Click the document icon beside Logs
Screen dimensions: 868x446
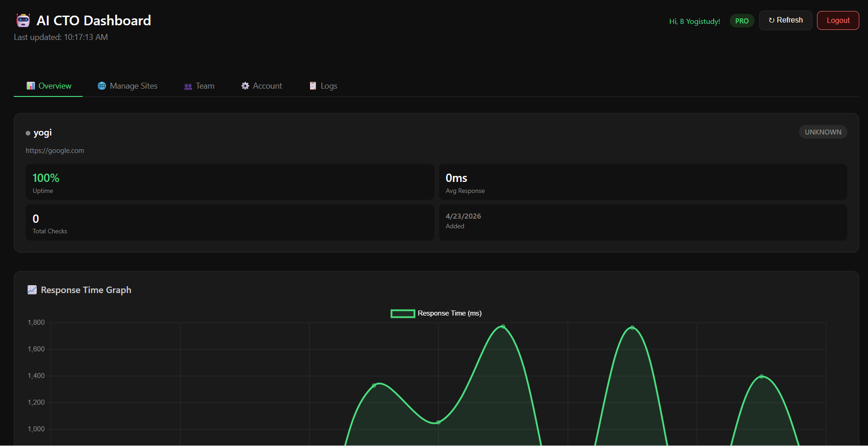(313, 86)
